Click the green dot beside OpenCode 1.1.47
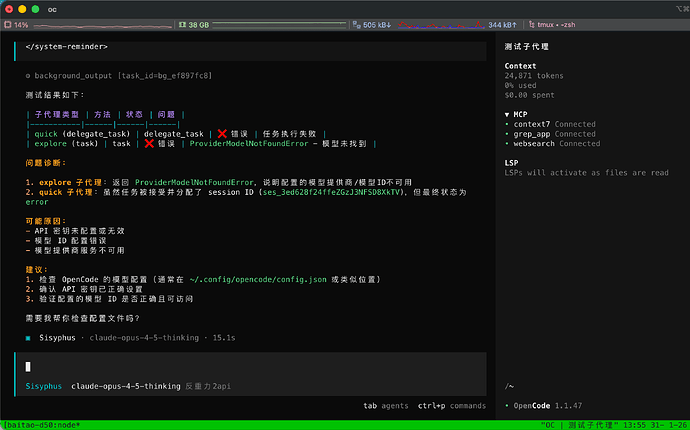This screenshot has width=690, height=430. click(x=507, y=406)
